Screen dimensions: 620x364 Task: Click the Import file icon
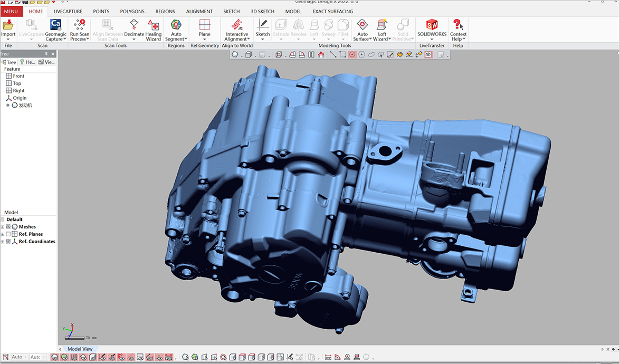click(x=8, y=25)
